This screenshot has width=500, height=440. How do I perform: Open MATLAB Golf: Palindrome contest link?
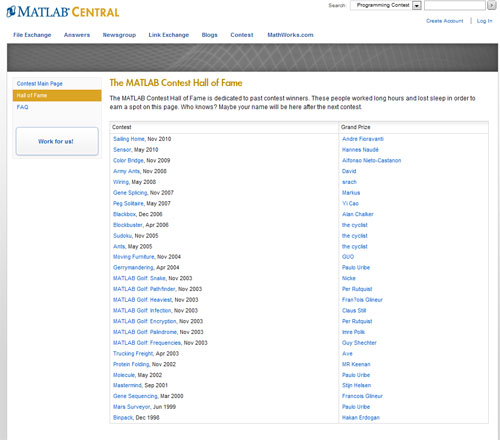point(145,332)
